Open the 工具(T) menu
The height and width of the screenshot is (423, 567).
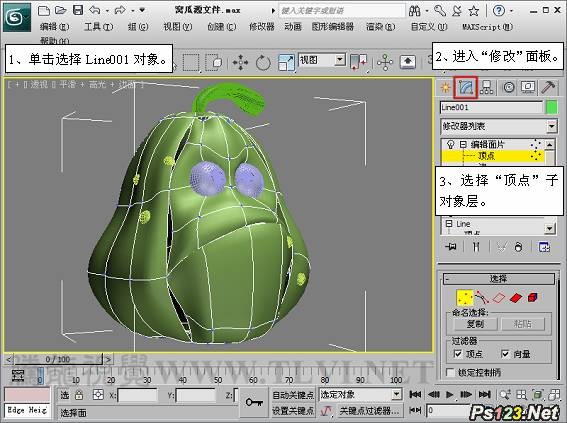99,26
